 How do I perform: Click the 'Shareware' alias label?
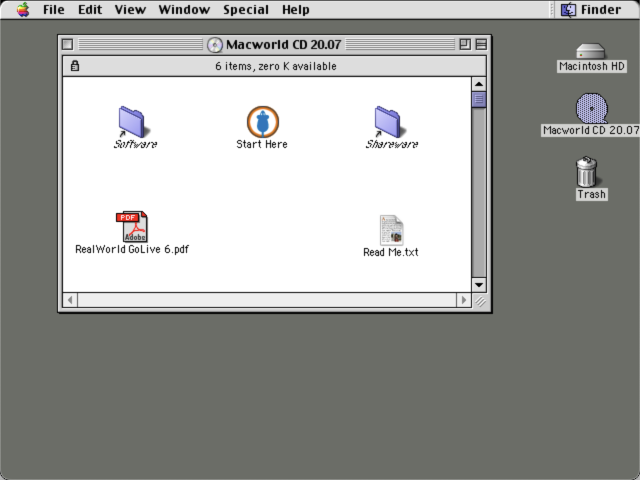coord(391,144)
